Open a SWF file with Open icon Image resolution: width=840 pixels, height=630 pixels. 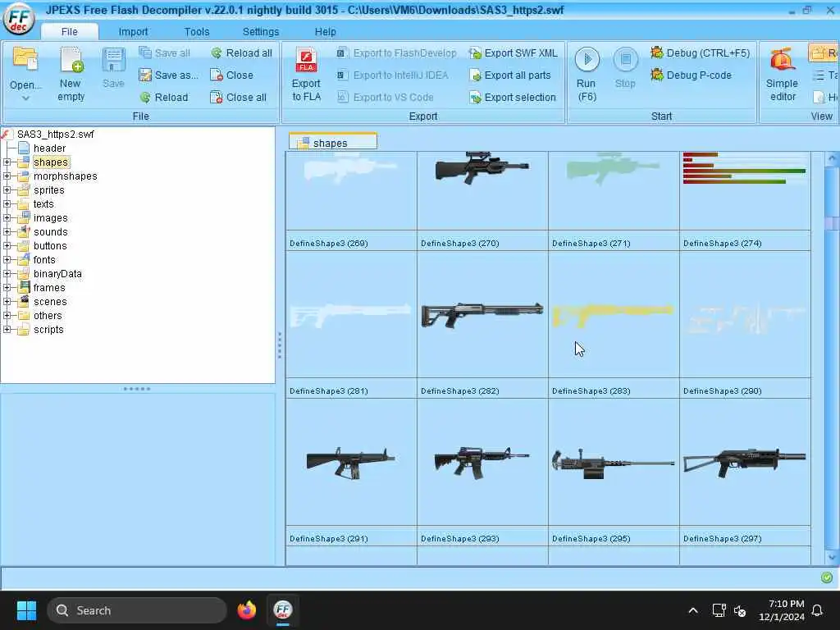[x=25, y=67]
